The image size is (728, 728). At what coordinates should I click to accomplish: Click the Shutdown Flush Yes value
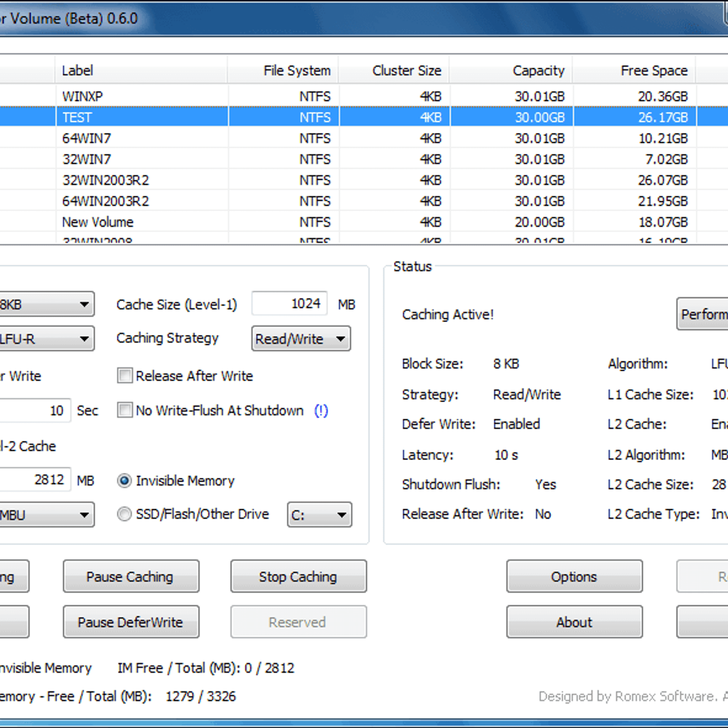click(x=546, y=485)
